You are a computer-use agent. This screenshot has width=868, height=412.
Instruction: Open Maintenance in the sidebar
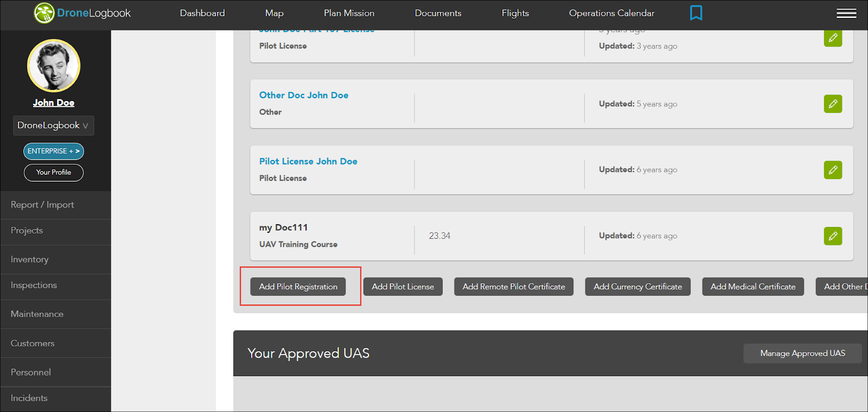click(55, 314)
